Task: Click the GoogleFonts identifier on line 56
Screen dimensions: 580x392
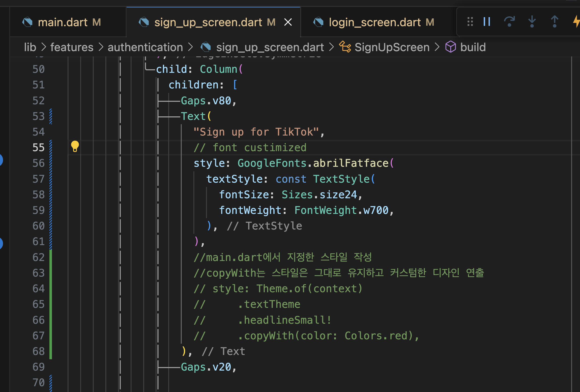Action: coord(272,163)
